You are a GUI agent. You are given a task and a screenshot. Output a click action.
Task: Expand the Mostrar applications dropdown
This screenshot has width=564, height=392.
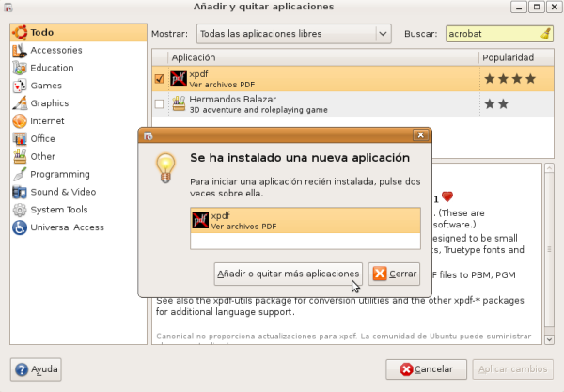(x=293, y=34)
